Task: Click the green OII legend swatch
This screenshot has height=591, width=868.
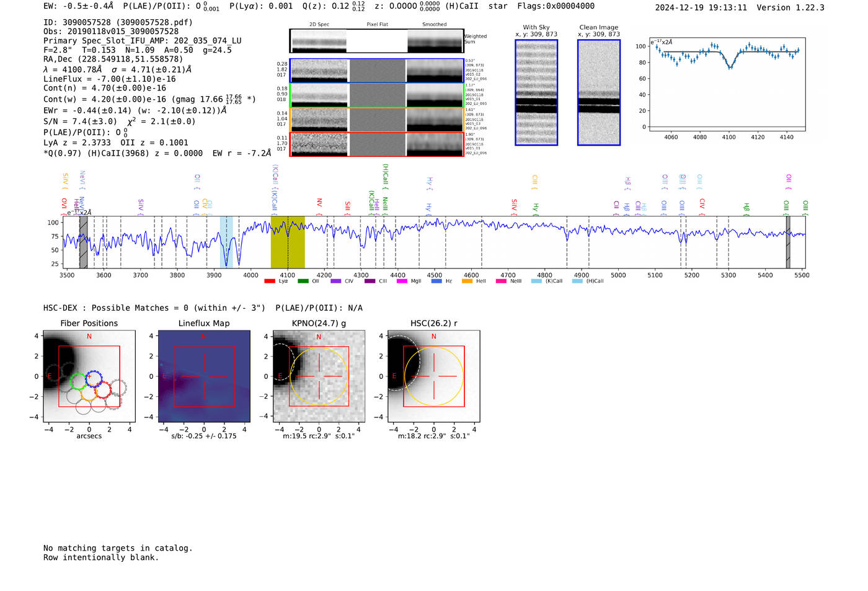Action: [x=303, y=281]
